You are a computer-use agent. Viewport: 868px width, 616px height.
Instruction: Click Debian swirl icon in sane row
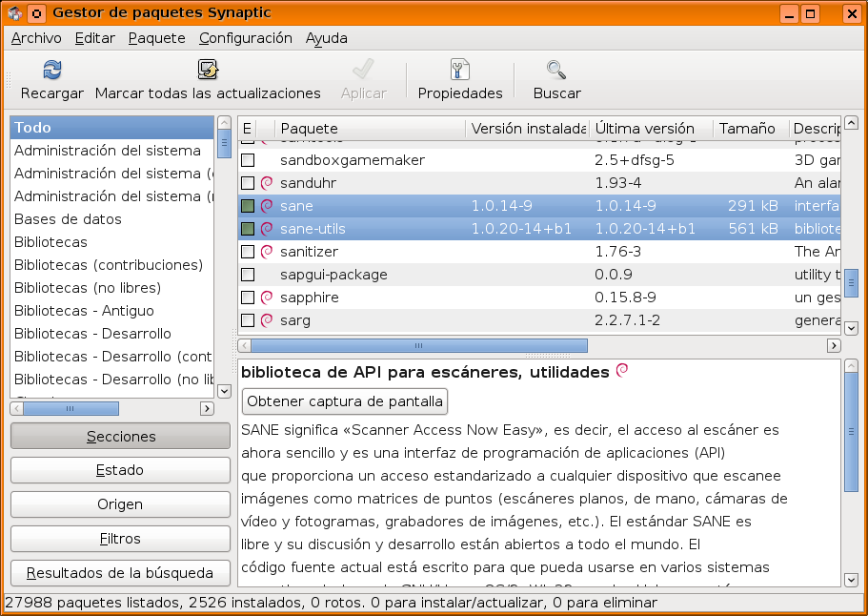[x=267, y=206]
